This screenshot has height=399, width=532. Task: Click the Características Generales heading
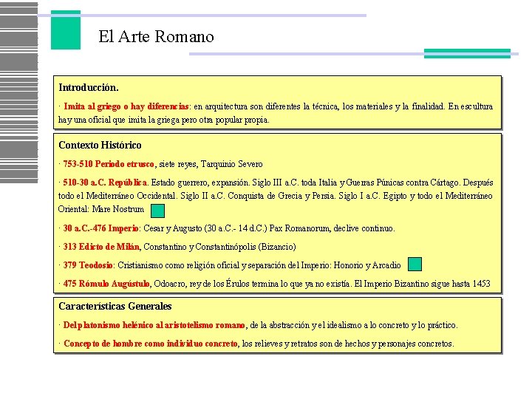(x=115, y=306)
